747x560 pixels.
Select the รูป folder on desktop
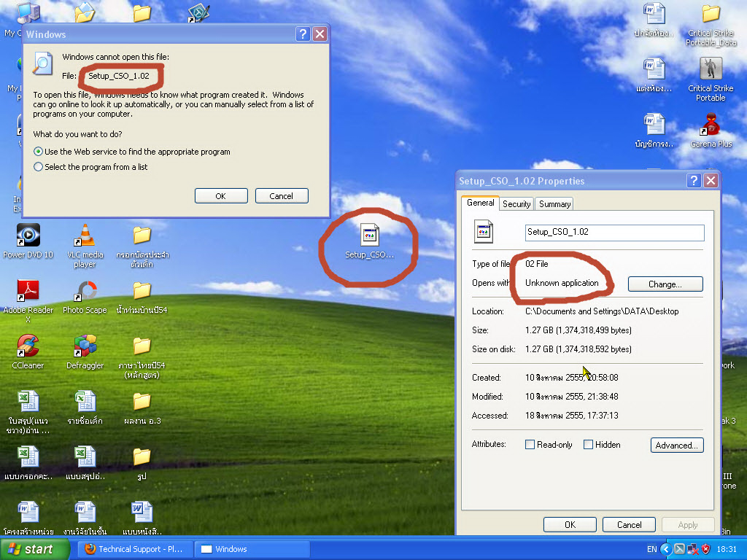pyautogui.click(x=142, y=456)
